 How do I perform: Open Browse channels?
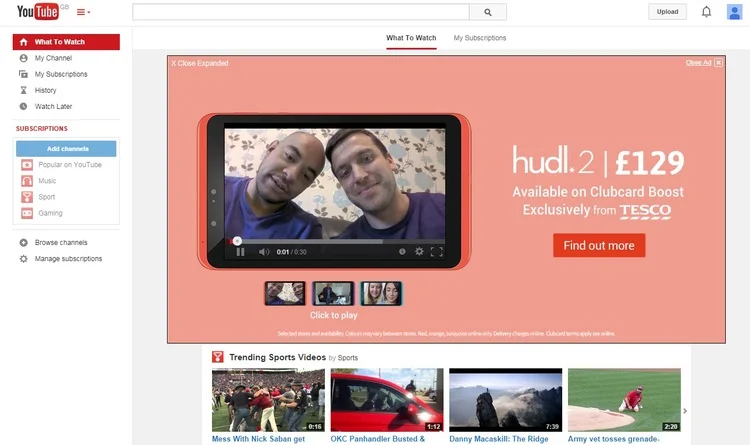point(61,243)
